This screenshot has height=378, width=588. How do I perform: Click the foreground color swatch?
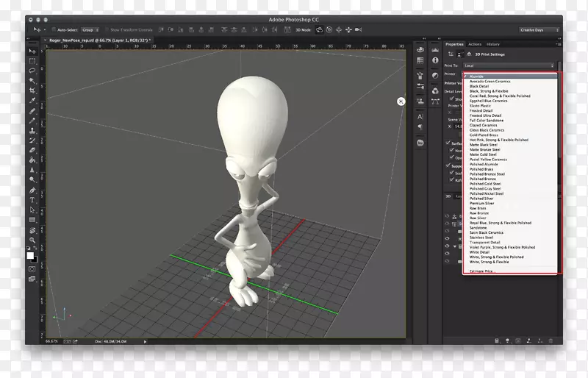[x=31, y=255]
